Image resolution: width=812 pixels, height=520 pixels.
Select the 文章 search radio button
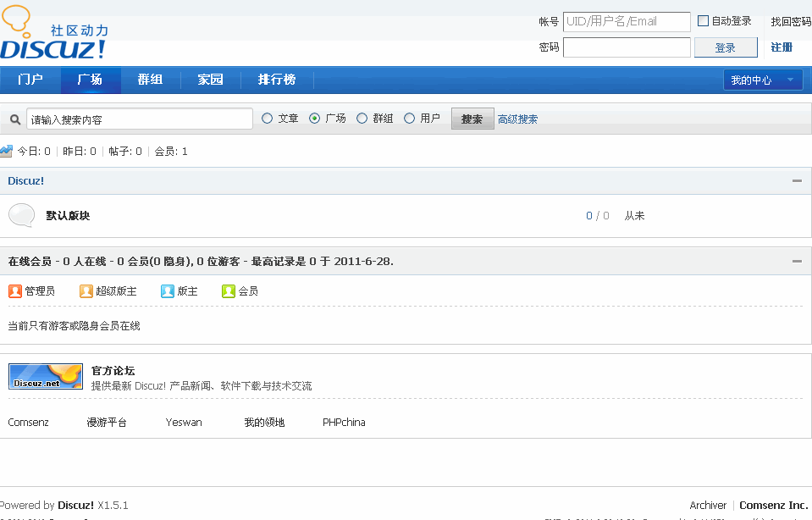268,119
